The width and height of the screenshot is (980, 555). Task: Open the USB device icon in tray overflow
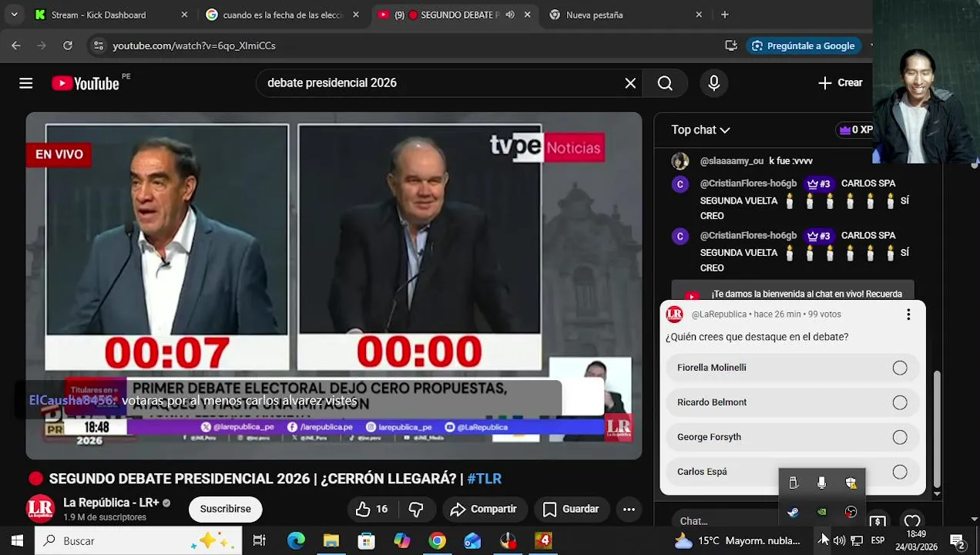coord(793,483)
